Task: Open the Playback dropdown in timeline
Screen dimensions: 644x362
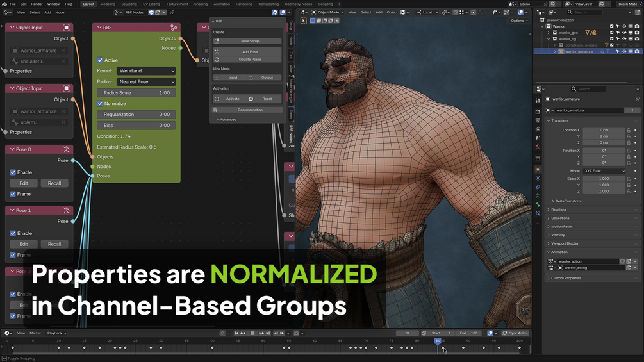Action: [56, 333]
